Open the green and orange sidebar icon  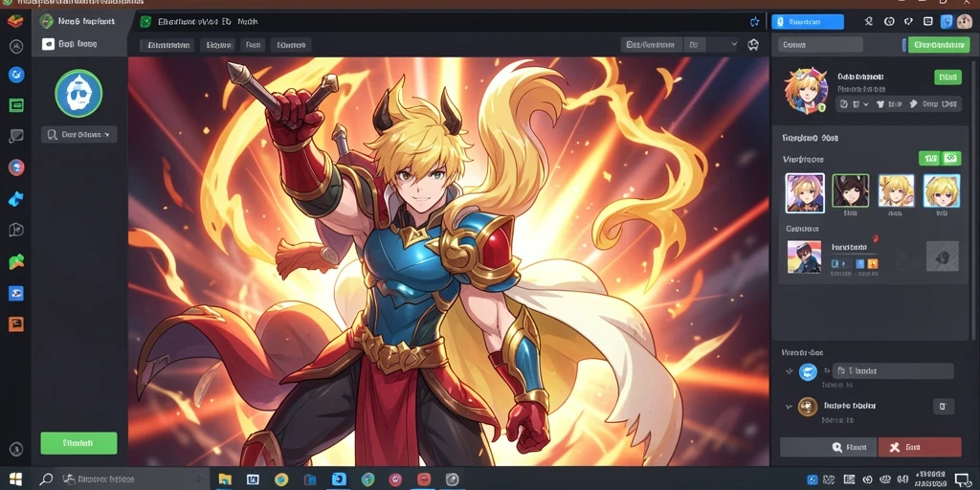click(16, 262)
